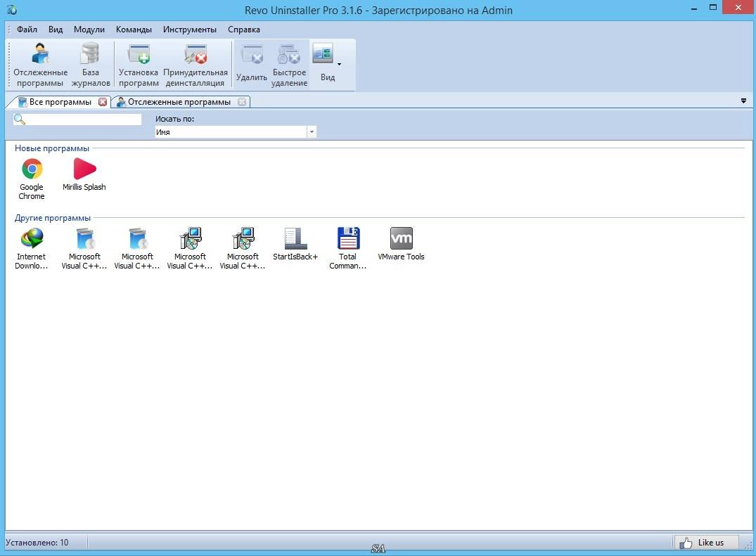Close the Все программы tab
Image resolution: width=756 pixels, height=556 pixels.
(103, 102)
